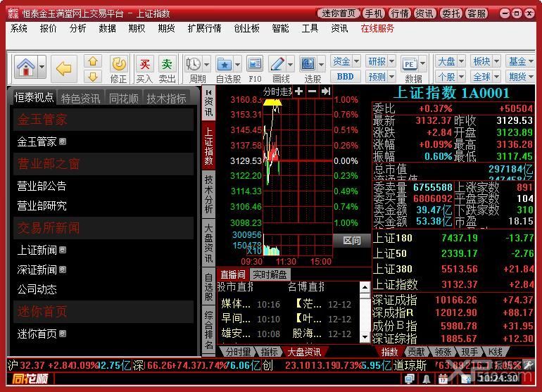Switch to the 实时解盘 tab

(x=270, y=274)
